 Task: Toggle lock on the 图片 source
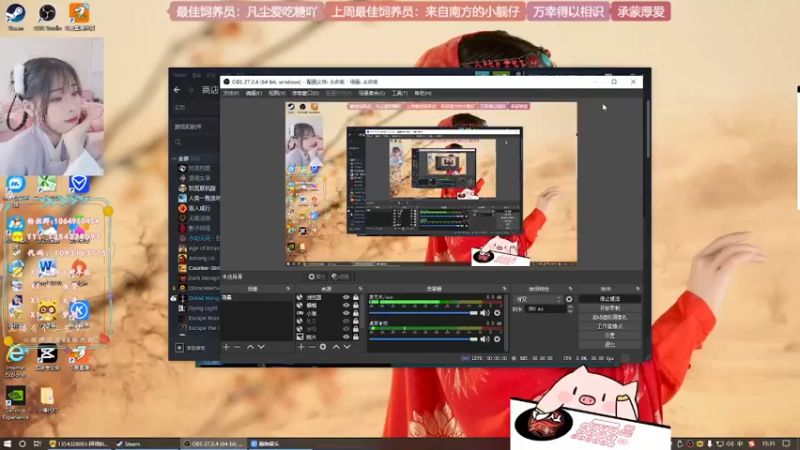pyautogui.click(x=356, y=337)
